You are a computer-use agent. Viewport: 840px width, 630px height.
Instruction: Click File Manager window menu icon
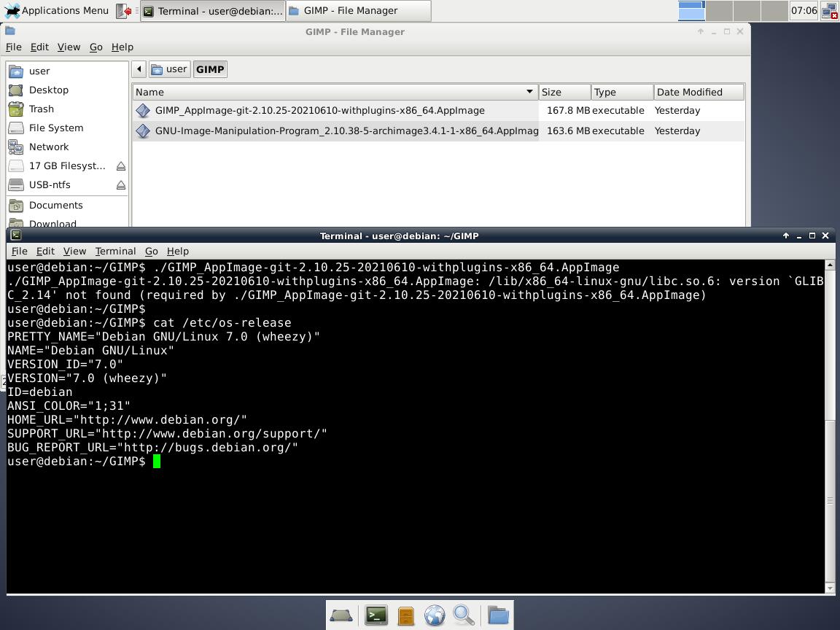[x=10, y=31]
